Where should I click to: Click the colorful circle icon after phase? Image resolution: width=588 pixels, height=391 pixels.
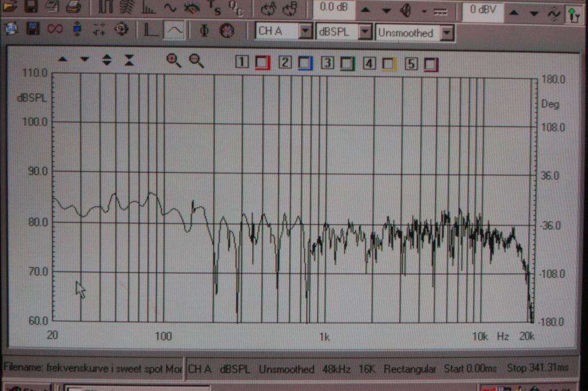pos(226,31)
